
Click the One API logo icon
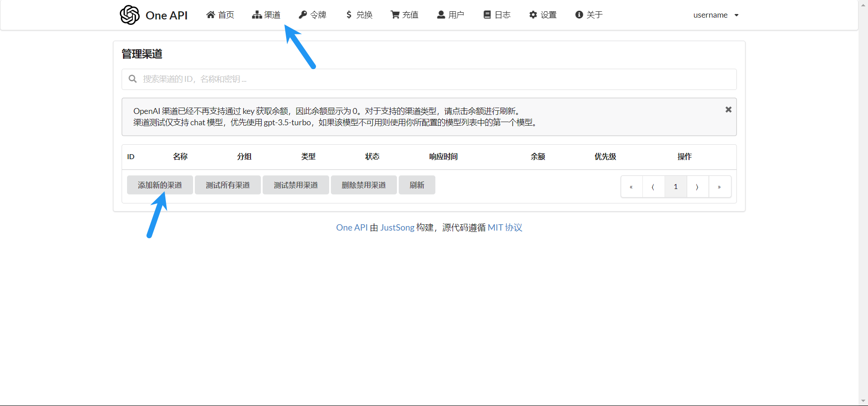pyautogui.click(x=130, y=15)
